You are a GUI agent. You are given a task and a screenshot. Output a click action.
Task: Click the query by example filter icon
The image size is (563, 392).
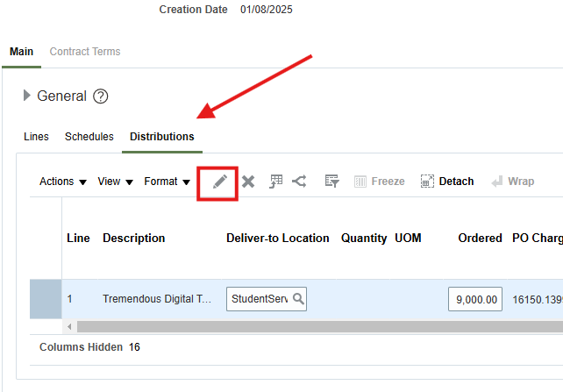(x=331, y=182)
